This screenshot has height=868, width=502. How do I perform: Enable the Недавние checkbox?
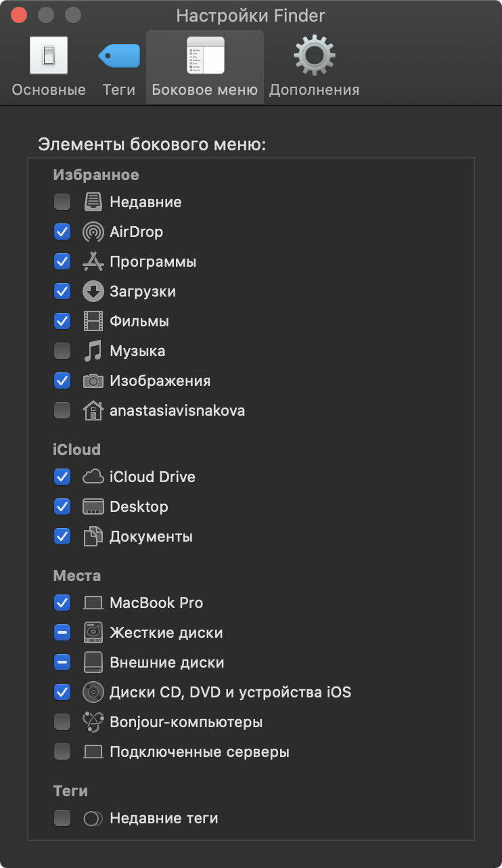pyautogui.click(x=62, y=202)
